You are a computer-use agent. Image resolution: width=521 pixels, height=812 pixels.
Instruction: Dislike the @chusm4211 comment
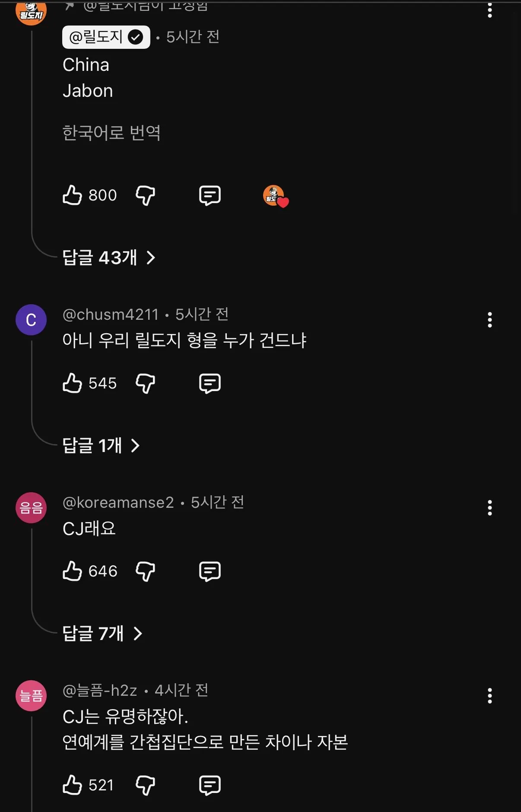point(145,383)
